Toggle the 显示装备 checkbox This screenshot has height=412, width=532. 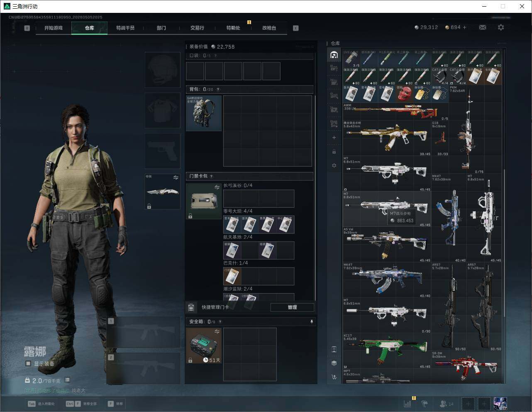pos(28,363)
